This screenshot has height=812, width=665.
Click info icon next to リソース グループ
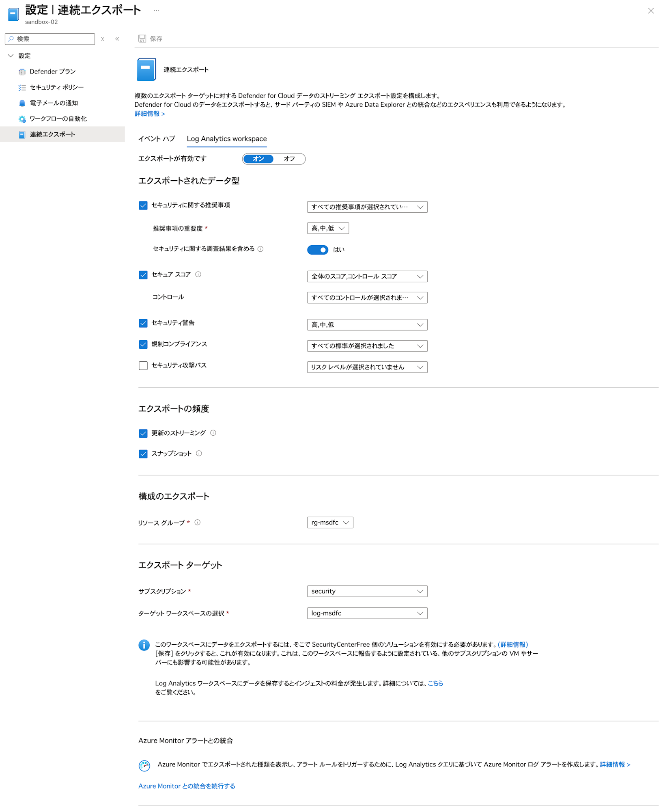pyautogui.click(x=197, y=523)
